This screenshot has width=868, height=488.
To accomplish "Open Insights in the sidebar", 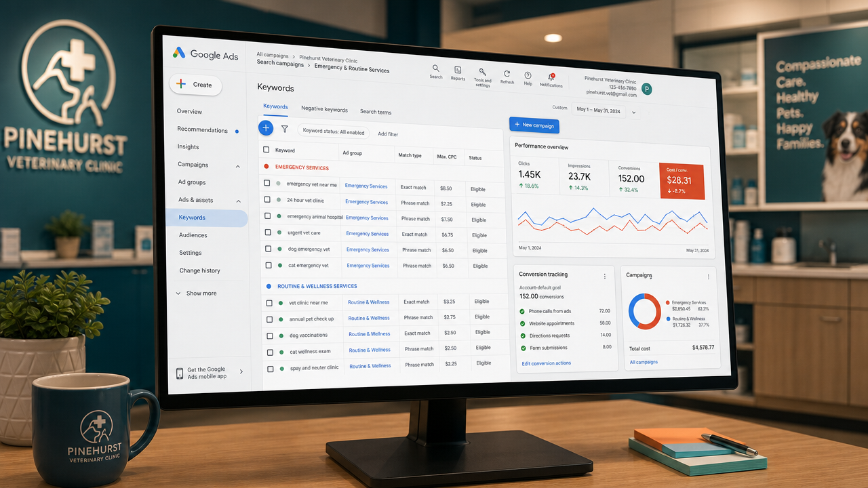I will (188, 146).
